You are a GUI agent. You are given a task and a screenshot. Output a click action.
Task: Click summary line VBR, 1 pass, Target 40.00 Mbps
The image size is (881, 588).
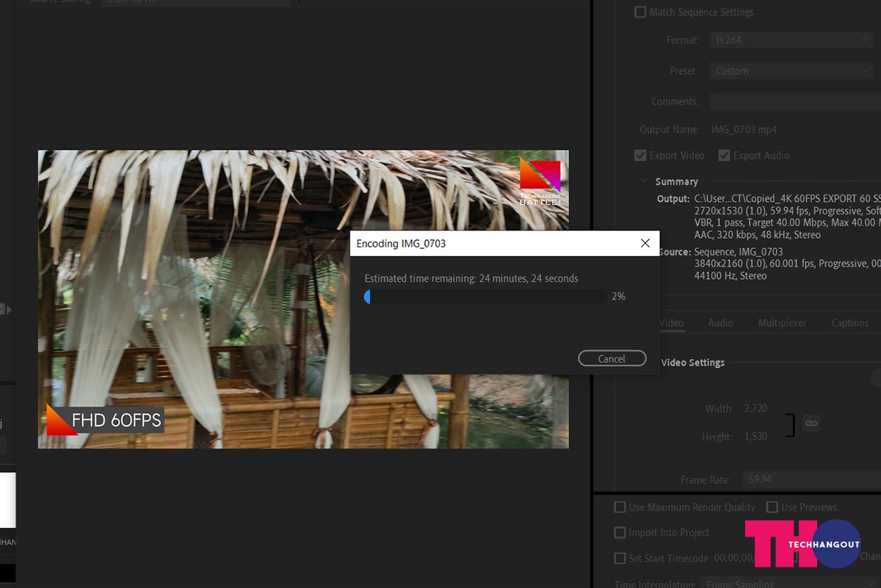point(787,223)
